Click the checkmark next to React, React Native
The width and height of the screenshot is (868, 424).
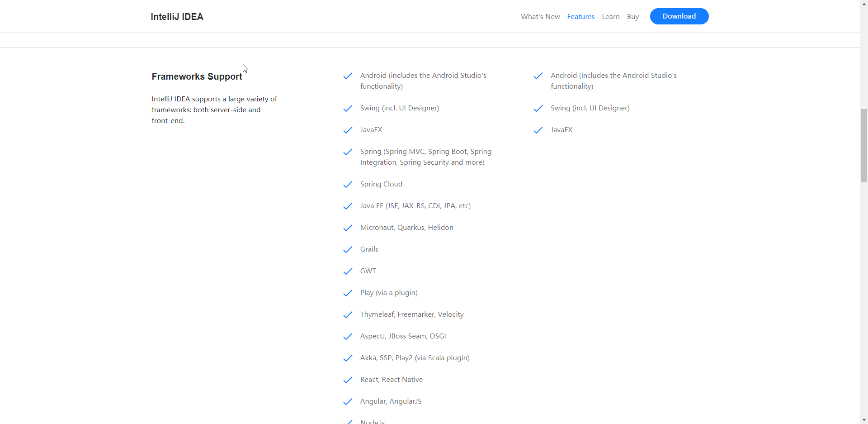348,380
